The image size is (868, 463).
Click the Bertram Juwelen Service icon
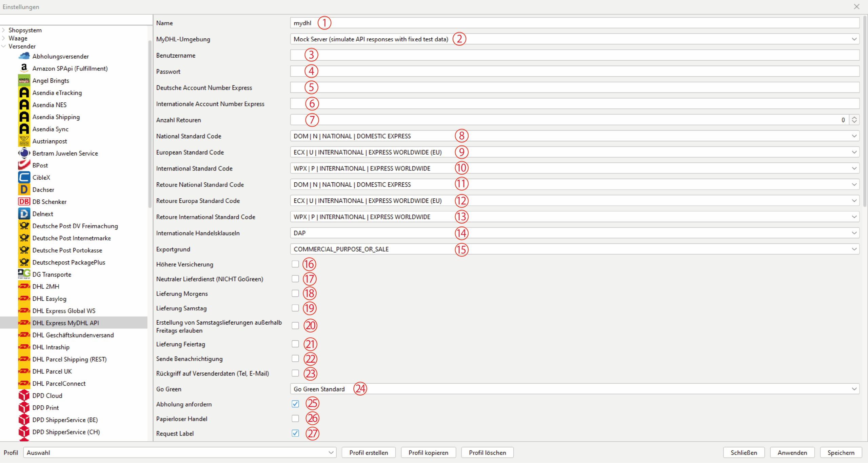pyautogui.click(x=24, y=153)
